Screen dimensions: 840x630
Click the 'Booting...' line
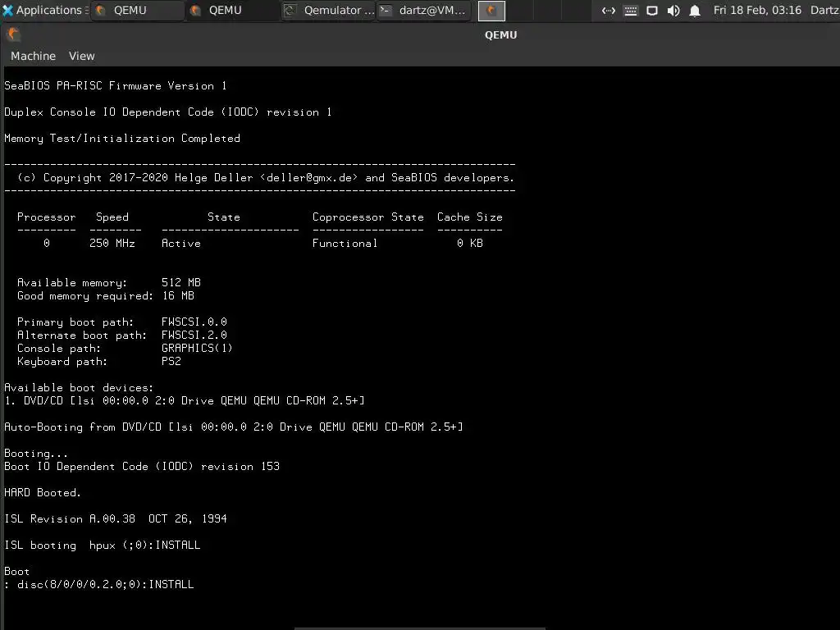tap(36, 453)
